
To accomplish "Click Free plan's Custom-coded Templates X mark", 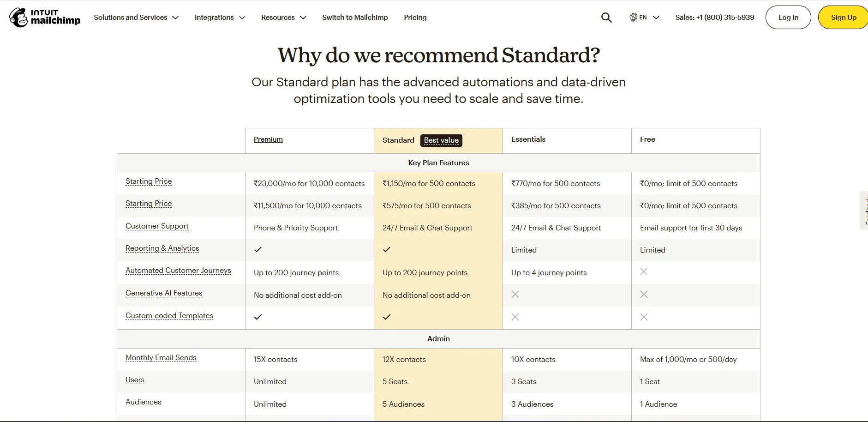I will click(x=644, y=317).
